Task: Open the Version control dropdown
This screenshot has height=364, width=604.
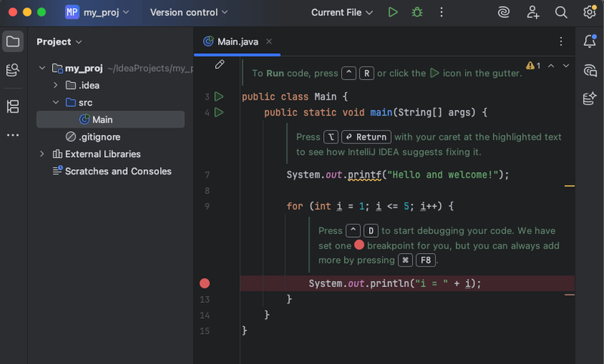Action: 189,12
